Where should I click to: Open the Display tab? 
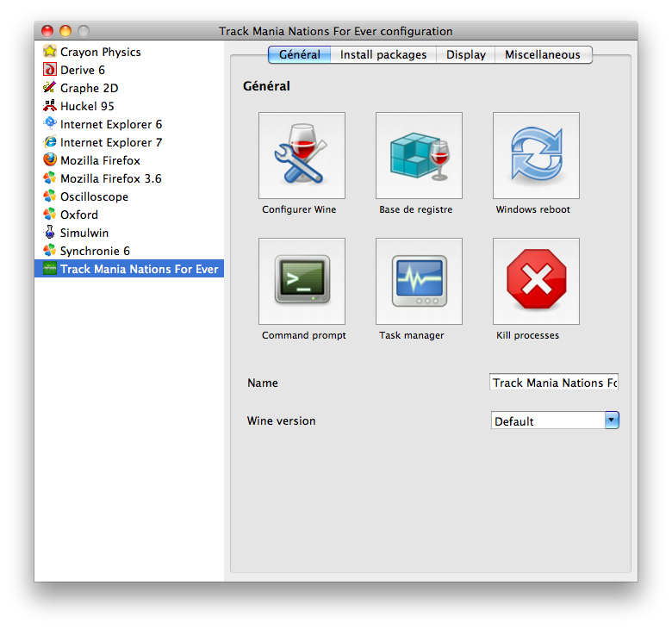466,55
